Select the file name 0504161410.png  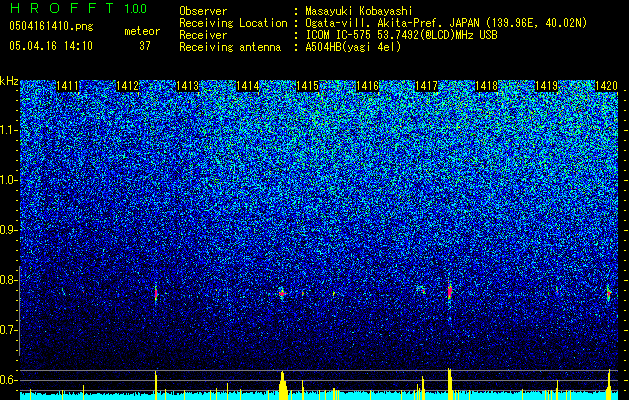pos(51,26)
